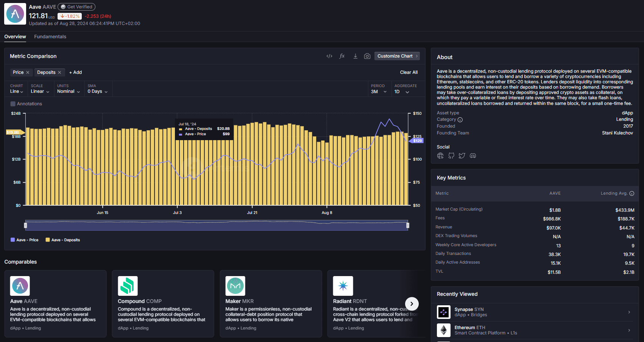Screen dimensions: 644x342
Task: Click the Revenue value $97.0K
Action: click(x=554, y=228)
